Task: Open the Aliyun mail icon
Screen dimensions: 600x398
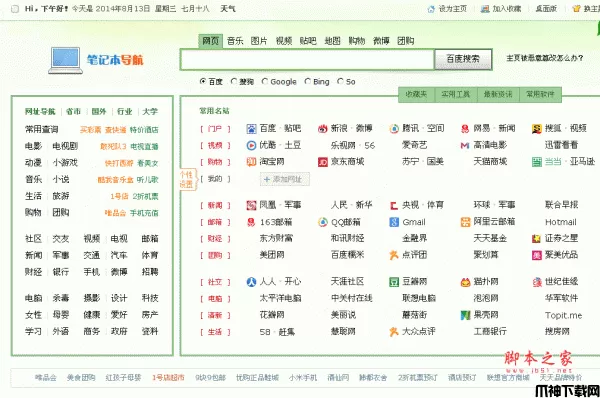Action: [x=465, y=222]
